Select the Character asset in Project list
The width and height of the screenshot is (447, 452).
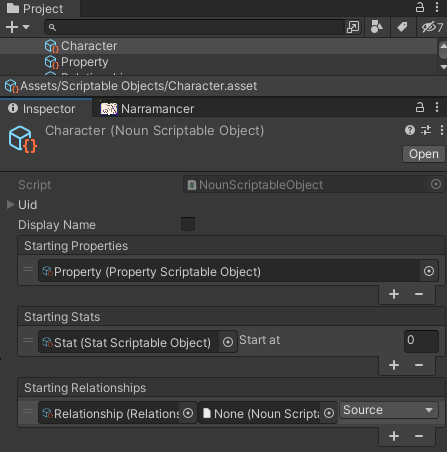218,46
